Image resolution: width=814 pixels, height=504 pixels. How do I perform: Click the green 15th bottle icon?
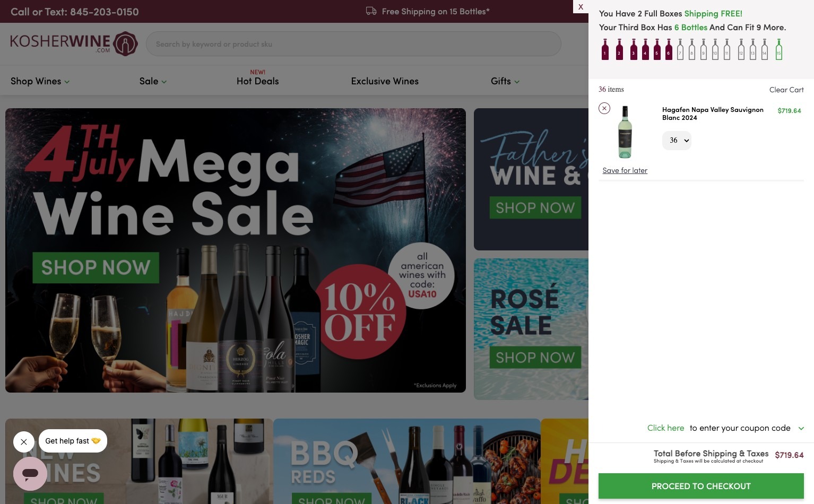point(778,49)
